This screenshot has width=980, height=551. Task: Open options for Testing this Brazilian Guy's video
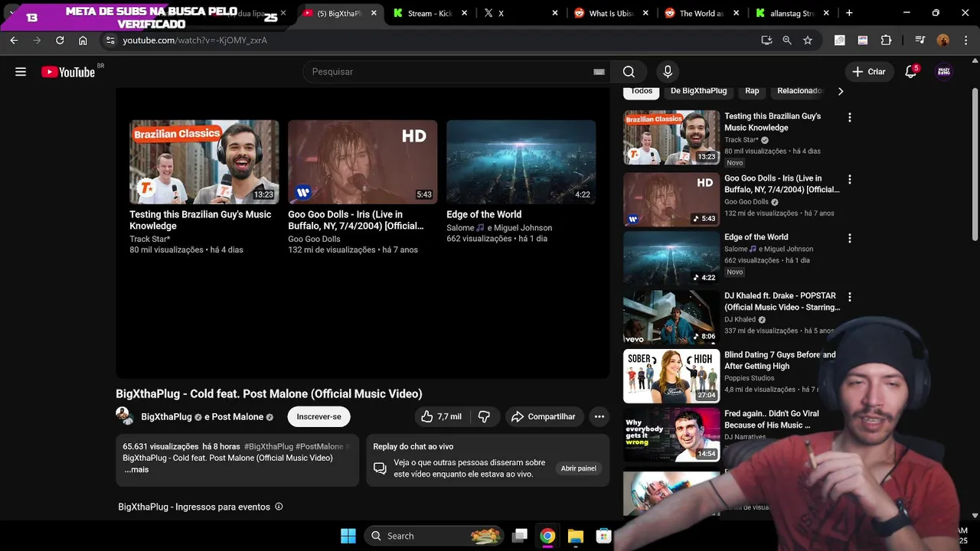pos(849,118)
